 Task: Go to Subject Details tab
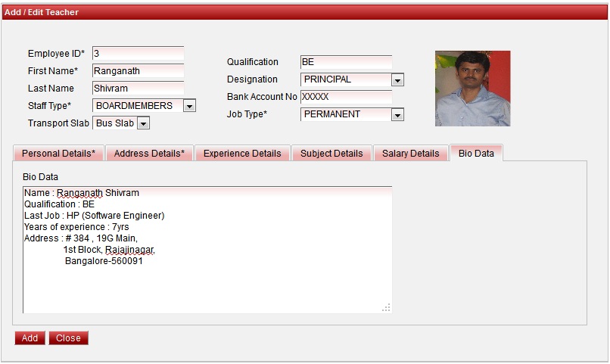pos(331,153)
